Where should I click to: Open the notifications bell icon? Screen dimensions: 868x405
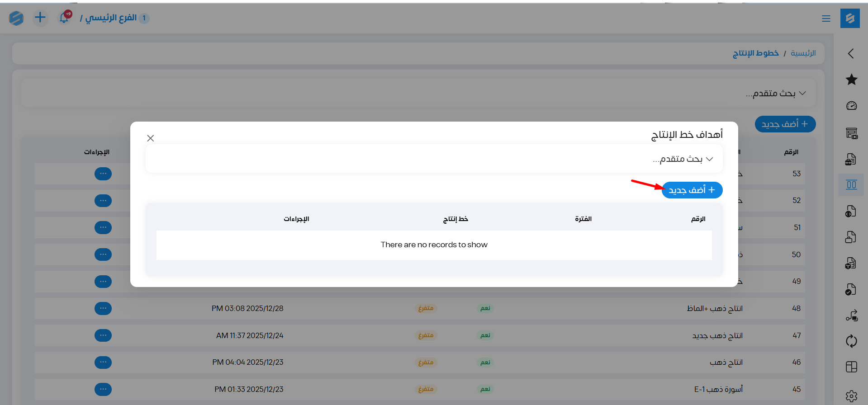click(x=64, y=18)
